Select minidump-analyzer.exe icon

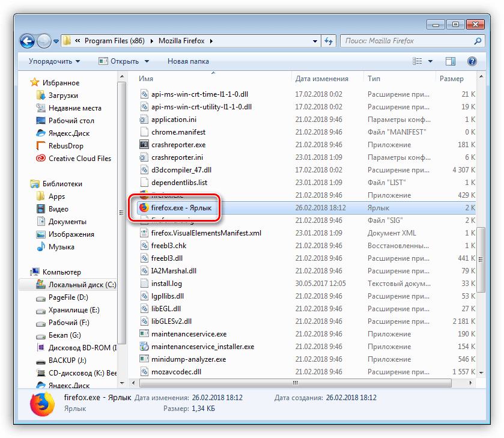coord(144,359)
